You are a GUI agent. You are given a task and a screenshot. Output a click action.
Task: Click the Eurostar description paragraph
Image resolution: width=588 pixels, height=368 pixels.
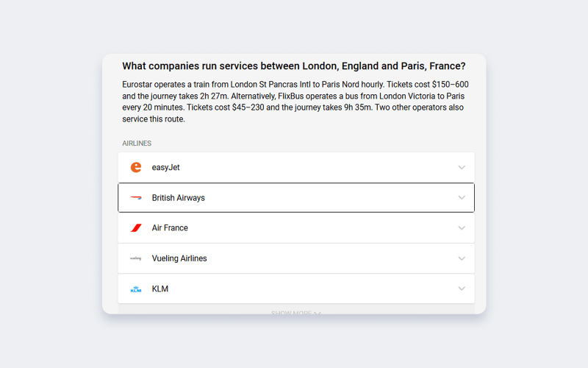(294, 102)
